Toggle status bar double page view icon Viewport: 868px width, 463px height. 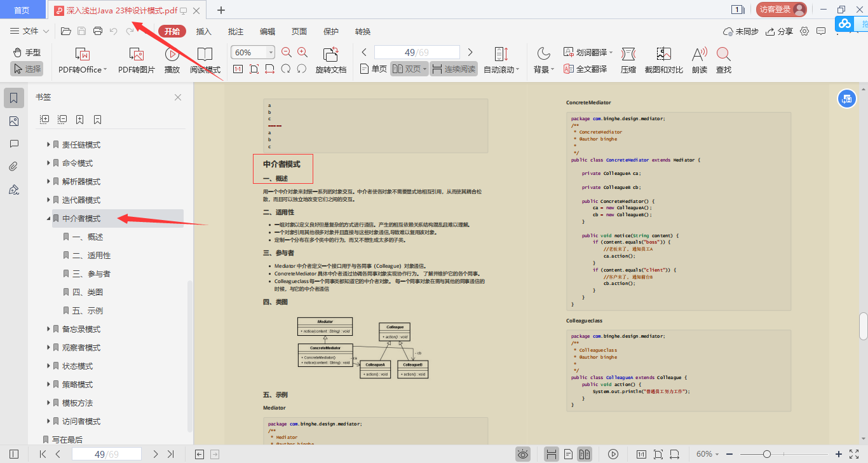tap(585, 454)
